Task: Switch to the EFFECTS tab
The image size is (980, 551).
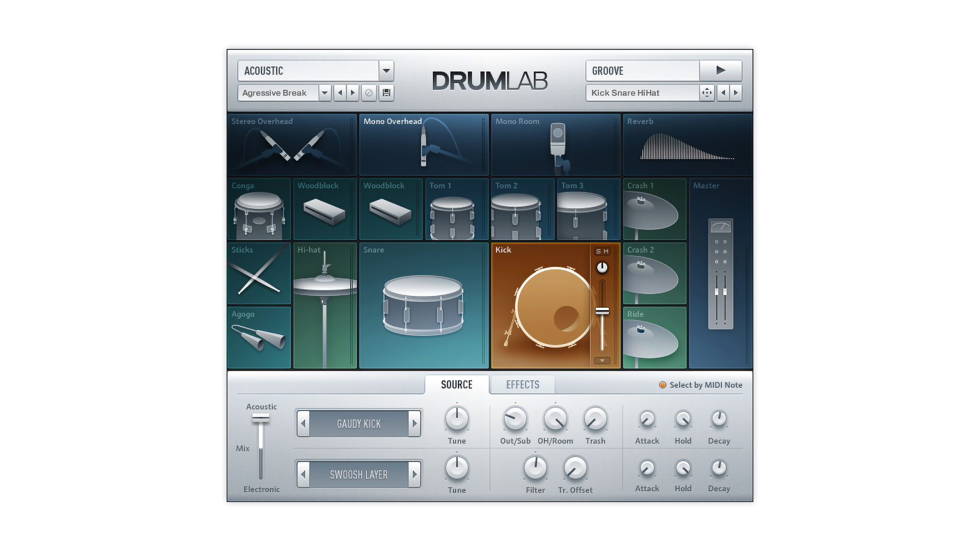Action: click(x=522, y=385)
